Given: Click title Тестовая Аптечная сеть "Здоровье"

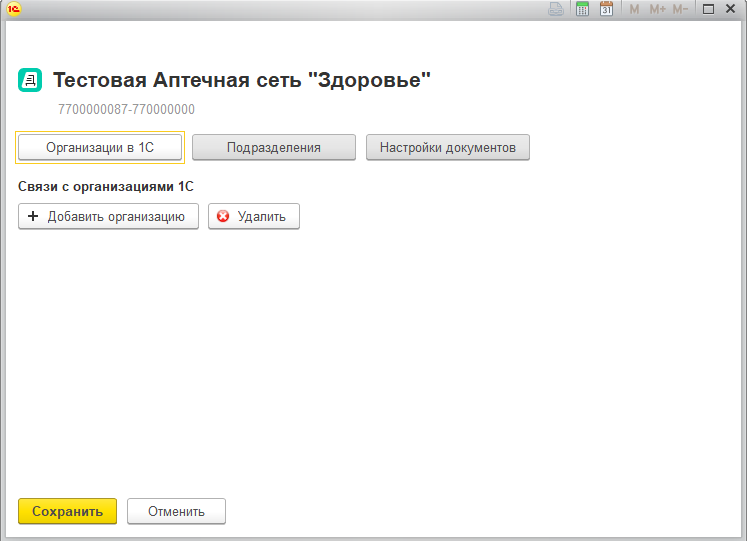Looking at the screenshot, I should pos(242,80).
